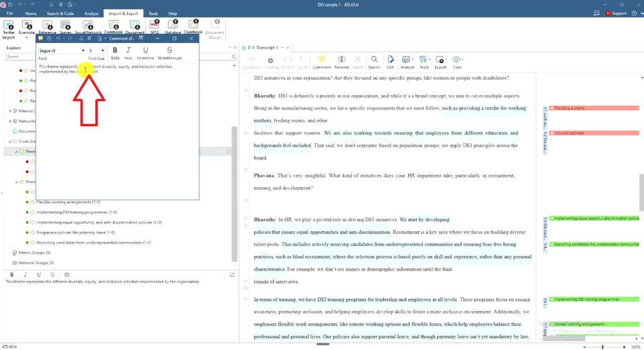The image size is (644, 350).
Task: Click the Comment tool in document toolbar
Action: 321,62
